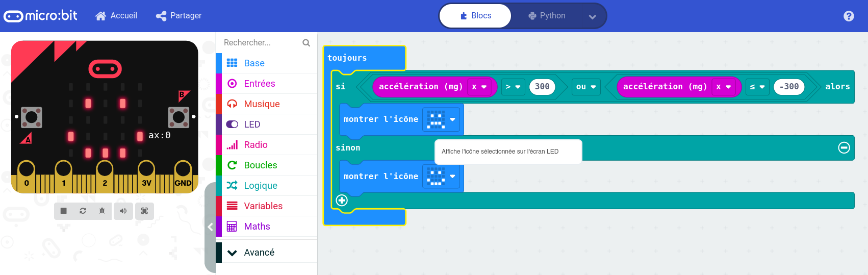Open the > comparison operator dropdown
Screen dimensions: 868x275
[x=513, y=87]
